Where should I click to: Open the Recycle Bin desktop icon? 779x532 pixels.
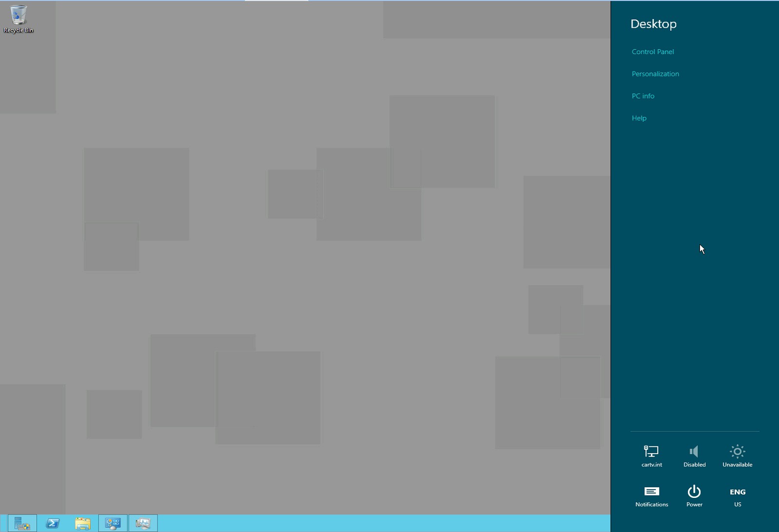click(19, 19)
